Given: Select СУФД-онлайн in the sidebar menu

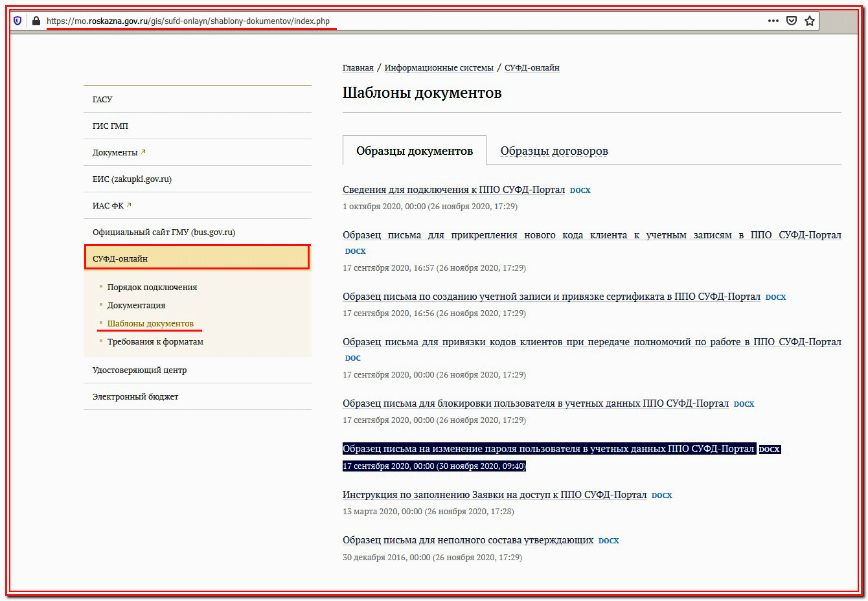Looking at the screenshot, I should [198, 258].
